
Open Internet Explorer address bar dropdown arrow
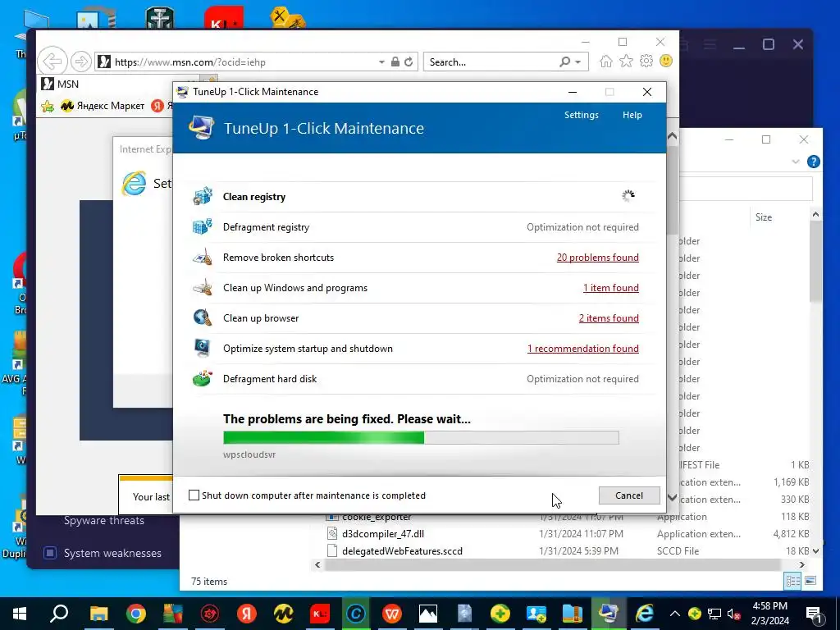[381, 62]
